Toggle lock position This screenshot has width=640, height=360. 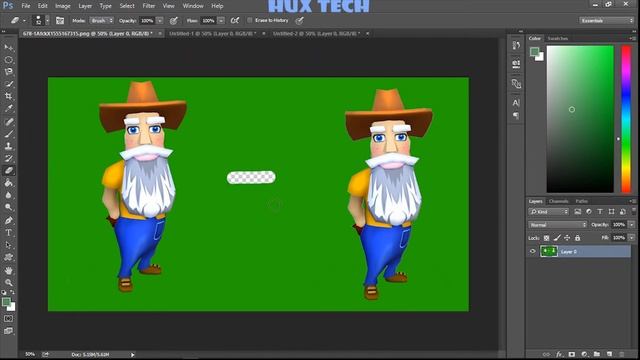pyautogui.click(x=567, y=238)
